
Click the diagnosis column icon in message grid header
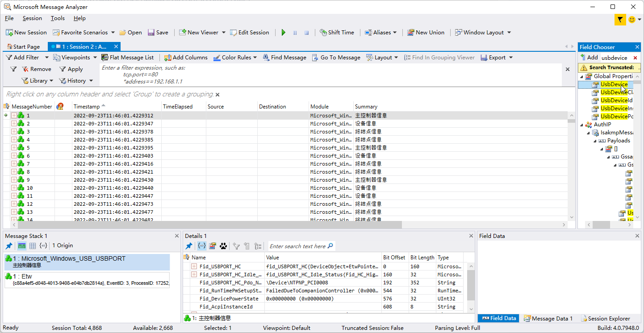(60, 107)
